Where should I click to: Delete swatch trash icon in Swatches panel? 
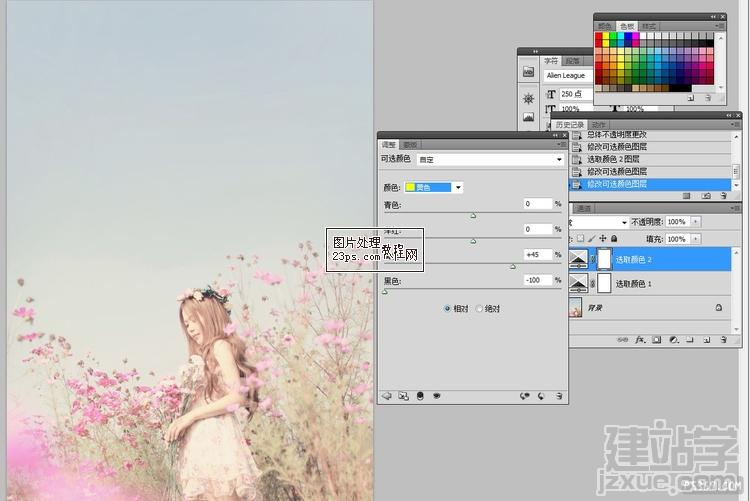click(x=708, y=98)
